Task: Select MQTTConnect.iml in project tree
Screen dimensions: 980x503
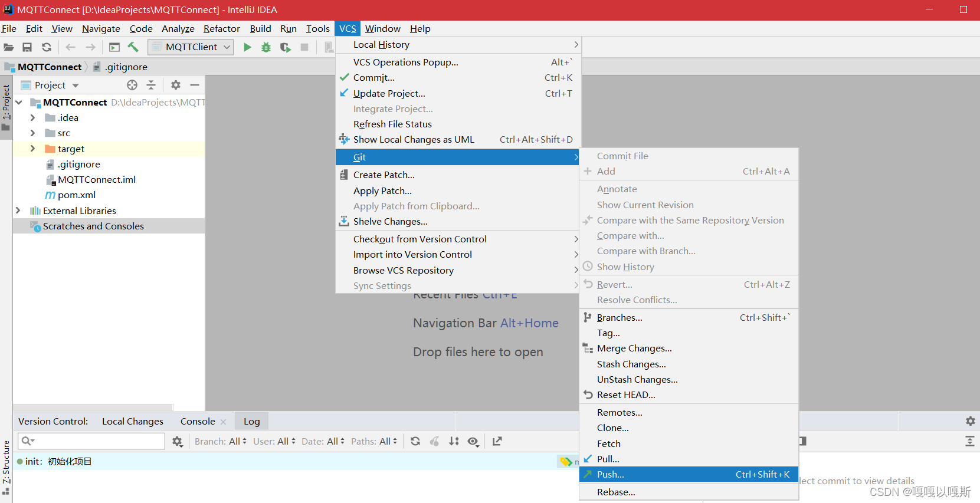Action: (97, 179)
